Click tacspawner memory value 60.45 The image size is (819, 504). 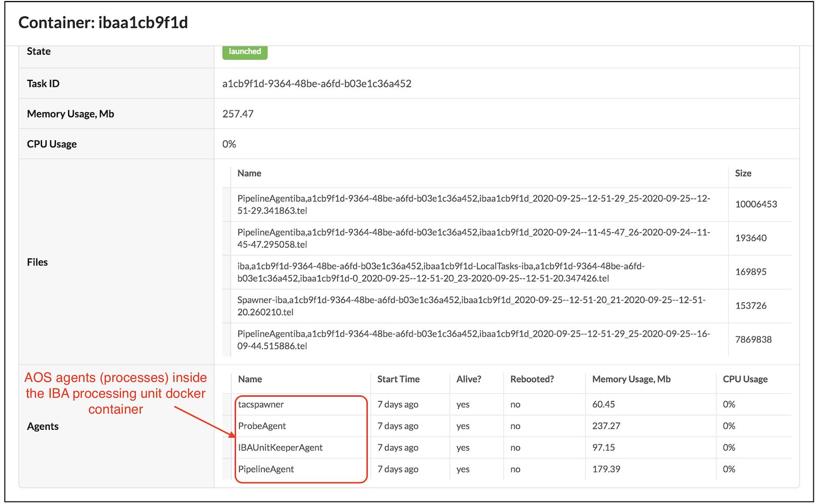[x=604, y=404]
